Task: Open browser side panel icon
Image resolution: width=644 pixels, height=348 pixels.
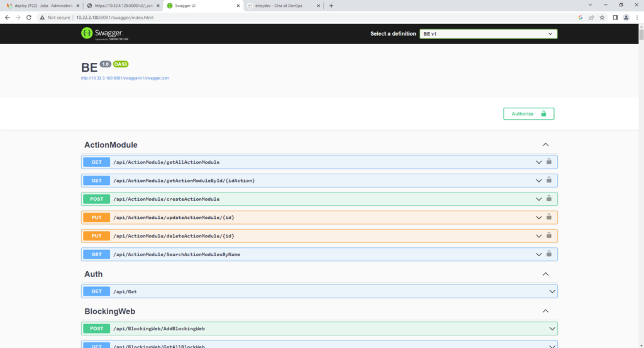Action: pos(615,17)
